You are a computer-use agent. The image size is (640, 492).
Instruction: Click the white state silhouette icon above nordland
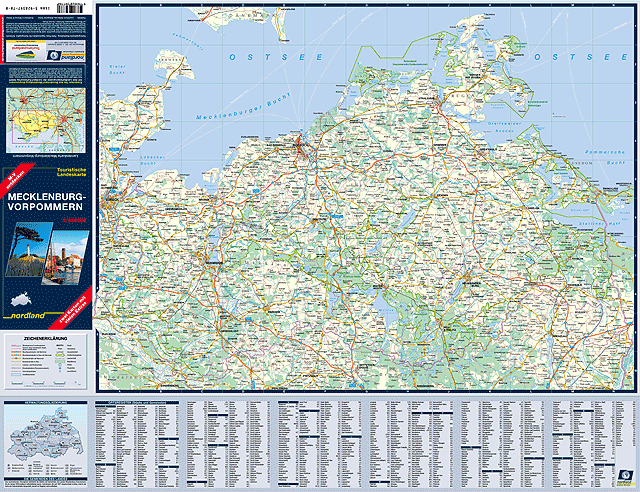point(21,299)
